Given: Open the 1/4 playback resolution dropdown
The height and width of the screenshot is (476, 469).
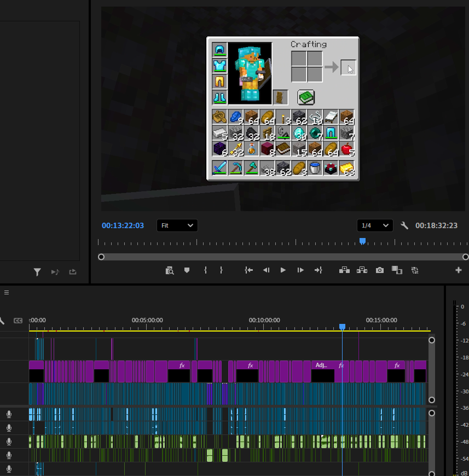Looking at the screenshot, I should [x=375, y=225].
